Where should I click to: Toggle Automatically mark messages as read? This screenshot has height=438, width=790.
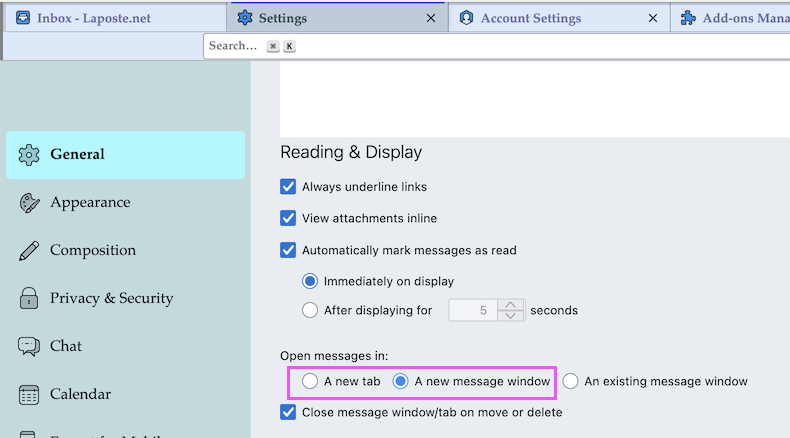(288, 250)
